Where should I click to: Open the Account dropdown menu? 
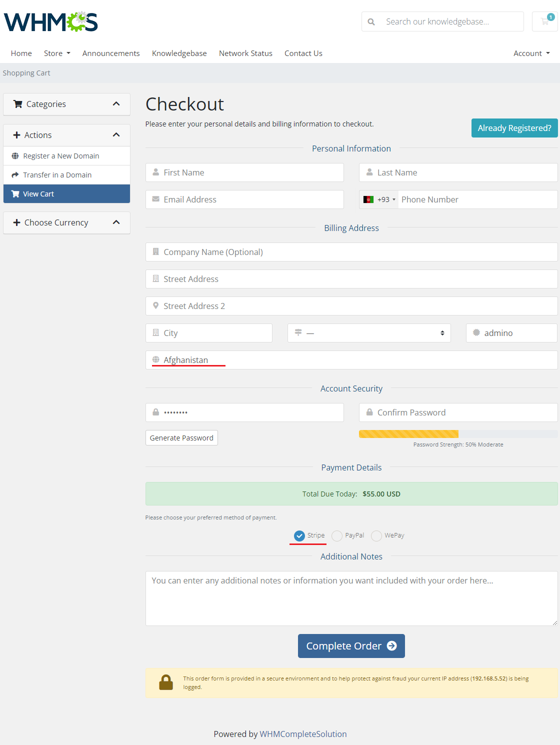coord(531,53)
